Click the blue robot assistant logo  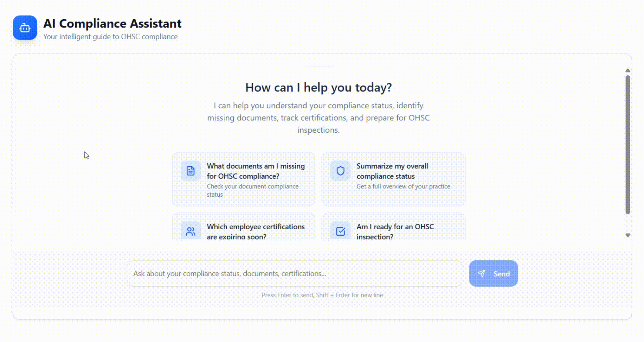tap(25, 28)
